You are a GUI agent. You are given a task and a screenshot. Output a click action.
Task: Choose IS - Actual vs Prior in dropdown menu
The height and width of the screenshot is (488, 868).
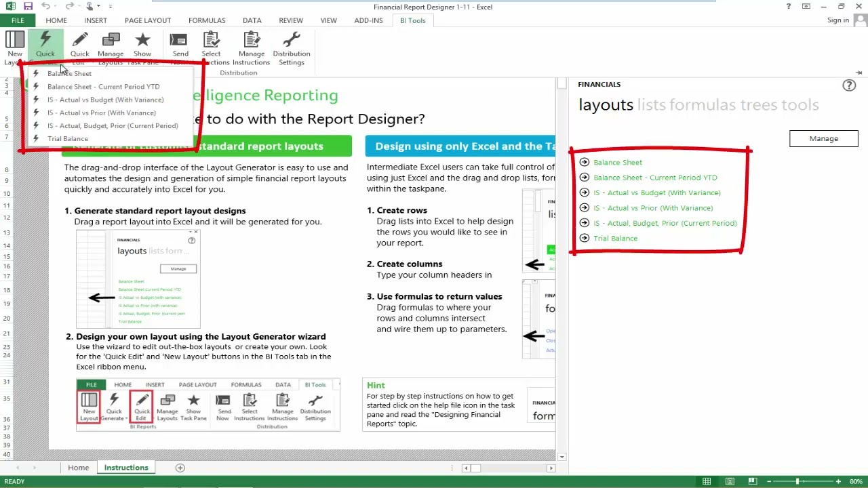click(x=112, y=113)
